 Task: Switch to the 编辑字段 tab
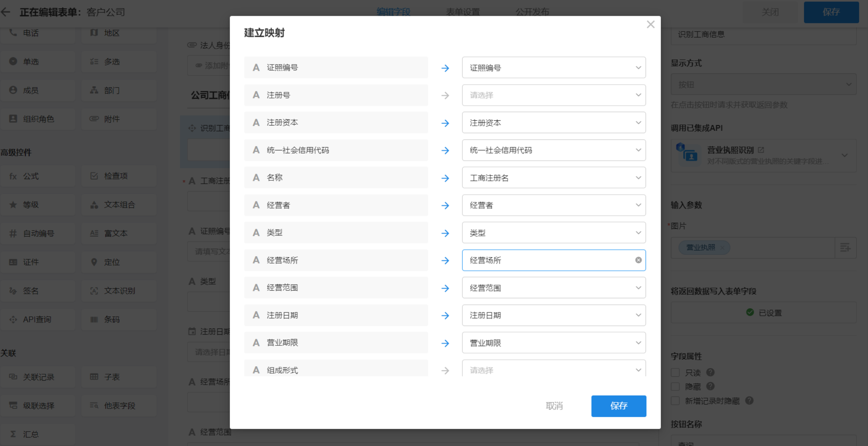click(x=393, y=12)
